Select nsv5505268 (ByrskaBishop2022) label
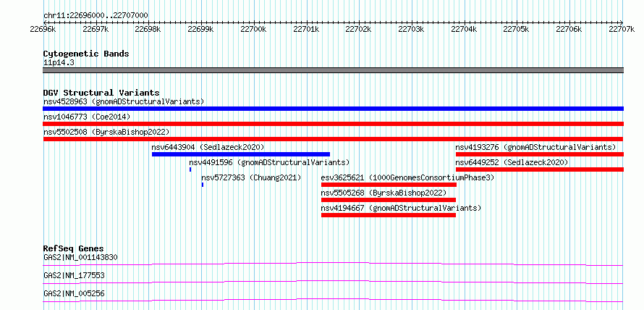The width and height of the screenshot is (644, 310). click(x=384, y=193)
